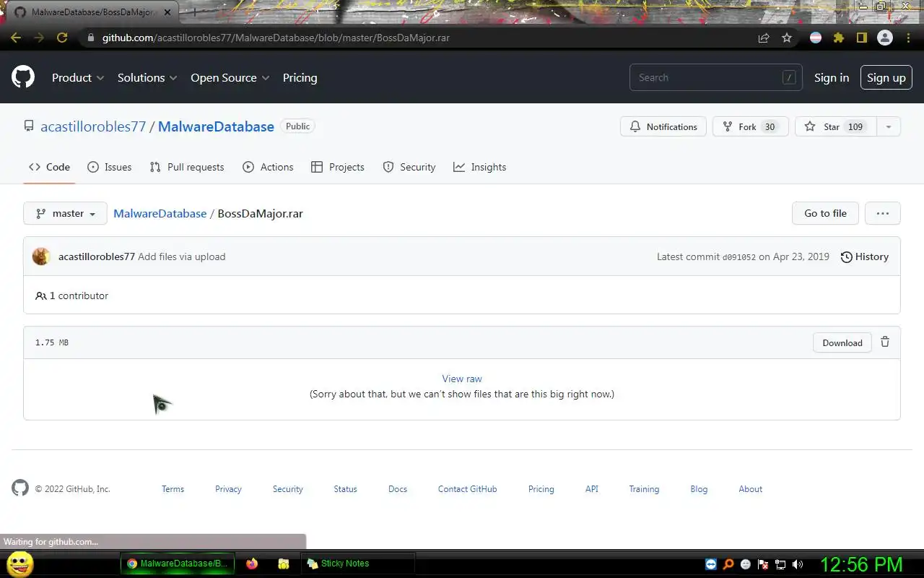Open the smiley Start button on the taskbar

click(20, 564)
